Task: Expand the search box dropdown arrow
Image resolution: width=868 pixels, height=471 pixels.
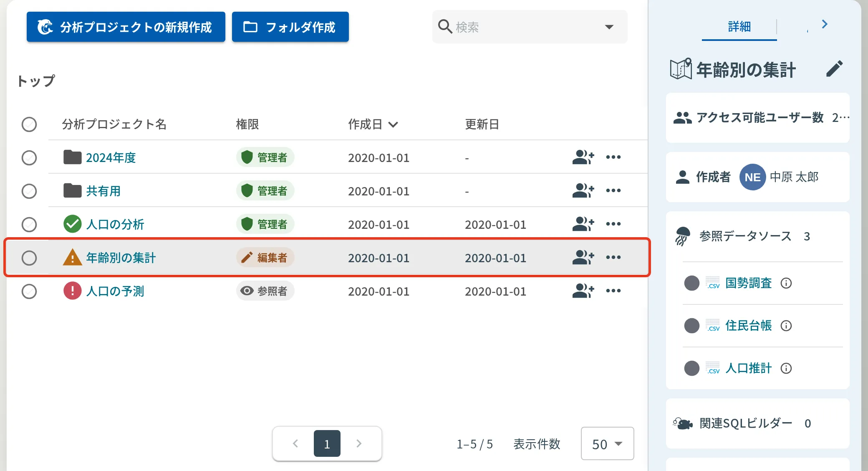Action: pyautogui.click(x=609, y=27)
